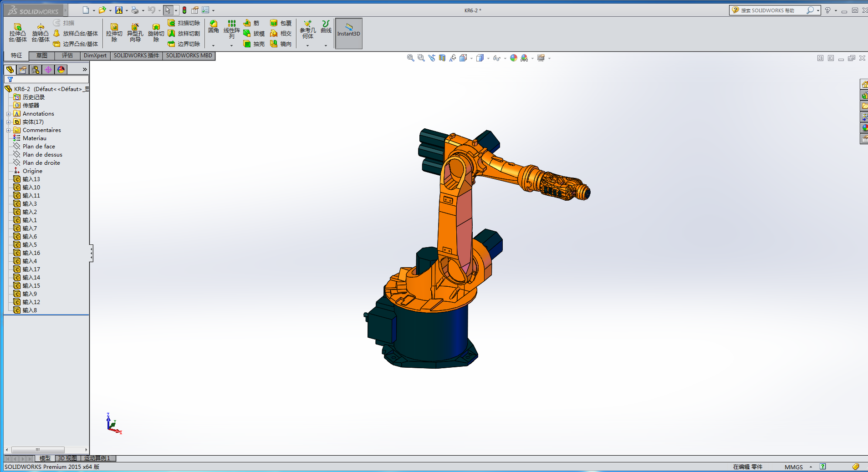868x472 pixels.
Task: Expand the Annotations tree node
Action: click(8, 114)
